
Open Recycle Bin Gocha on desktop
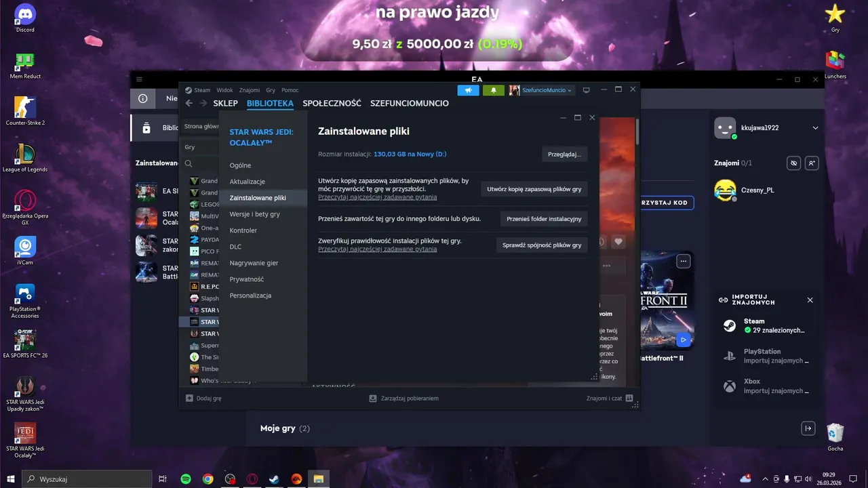pos(835,437)
